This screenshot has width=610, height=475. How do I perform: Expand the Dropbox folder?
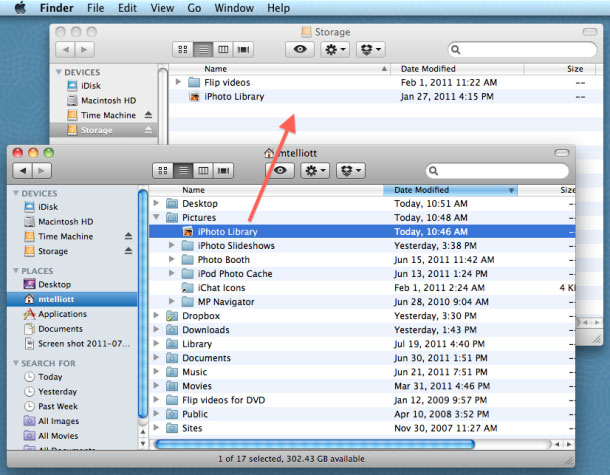pos(156,315)
